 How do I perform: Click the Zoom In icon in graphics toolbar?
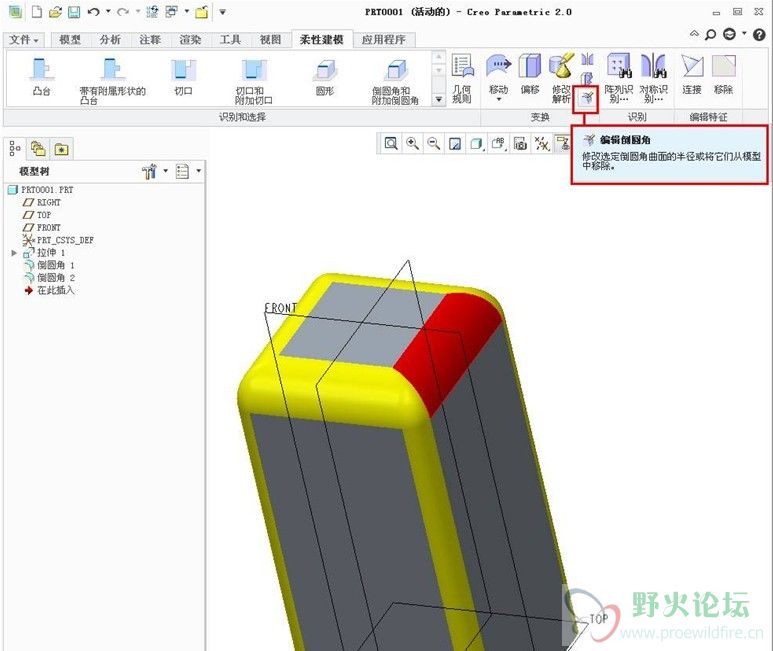412,144
